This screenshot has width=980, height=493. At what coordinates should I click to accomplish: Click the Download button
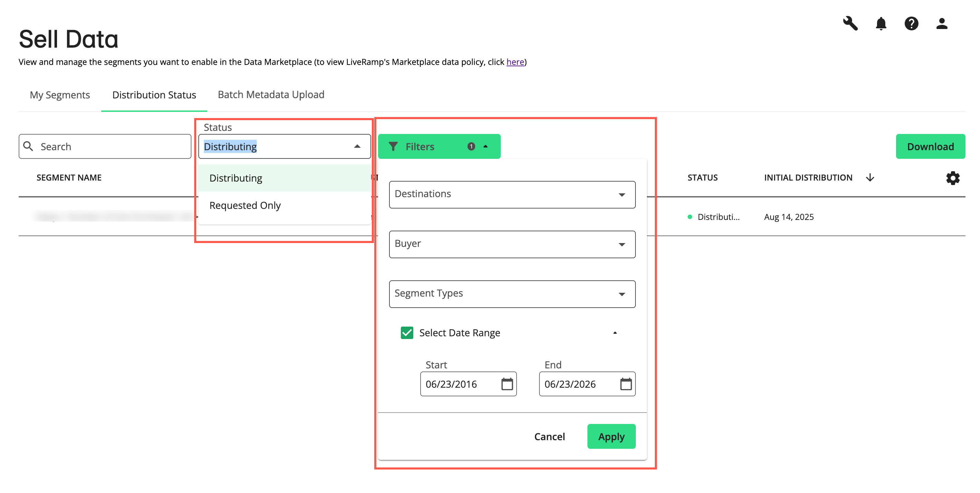click(x=930, y=146)
